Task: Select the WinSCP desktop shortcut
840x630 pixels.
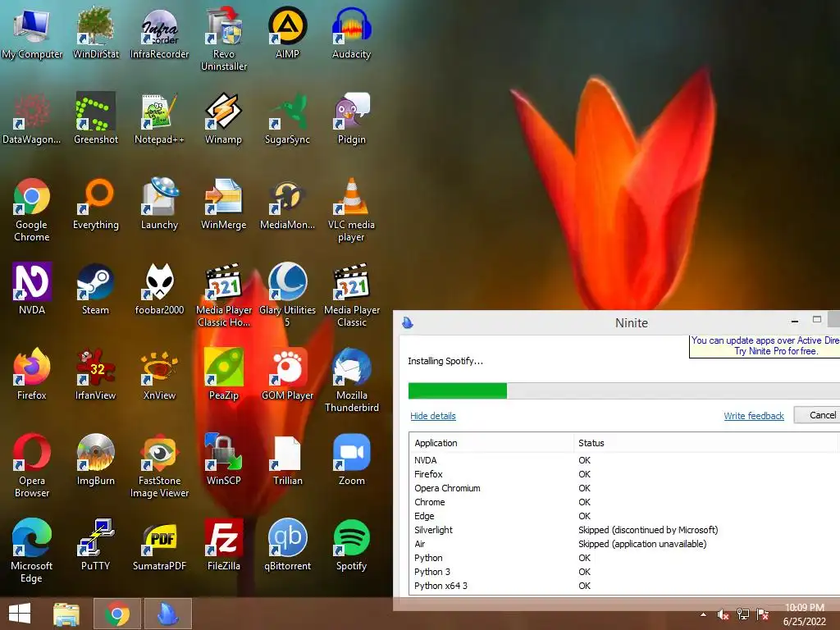Action: click(223, 459)
